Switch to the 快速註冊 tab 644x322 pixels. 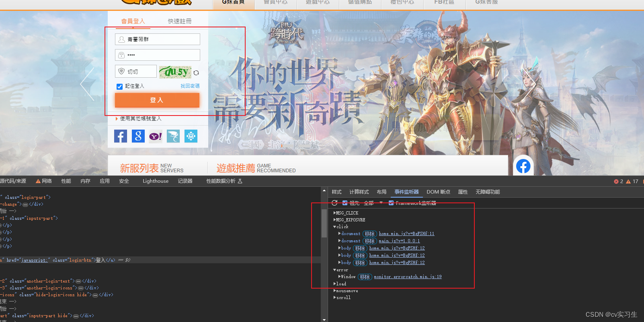[180, 21]
